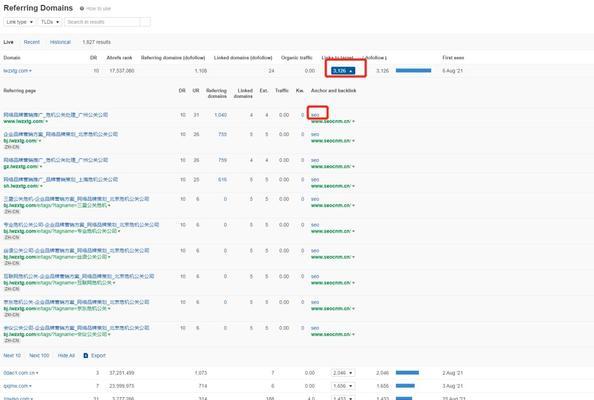Expand the 2,046 links dropdown
Image resolution: width=594 pixels, height=400 pixels.
pyautogui.click(x=343, y=373)
